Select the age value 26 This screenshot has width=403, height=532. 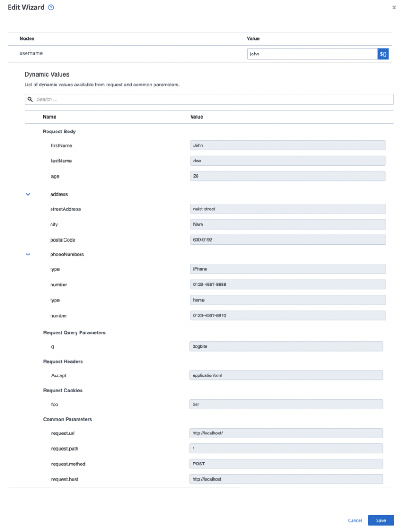(287, 176)
